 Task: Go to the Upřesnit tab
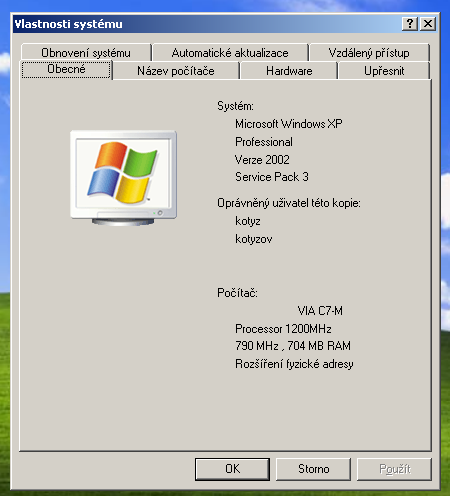(x=384, y=71)
